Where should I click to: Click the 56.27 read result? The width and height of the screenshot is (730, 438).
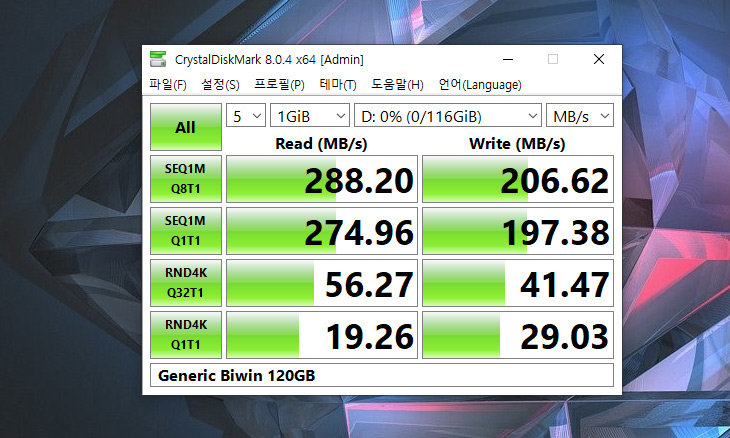point(322,283)
